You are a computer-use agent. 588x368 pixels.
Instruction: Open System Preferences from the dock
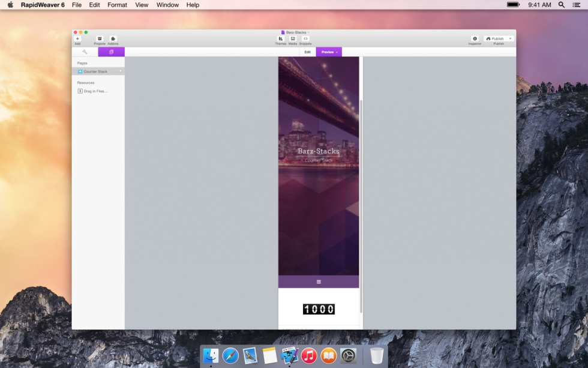(x=348, y=355)
